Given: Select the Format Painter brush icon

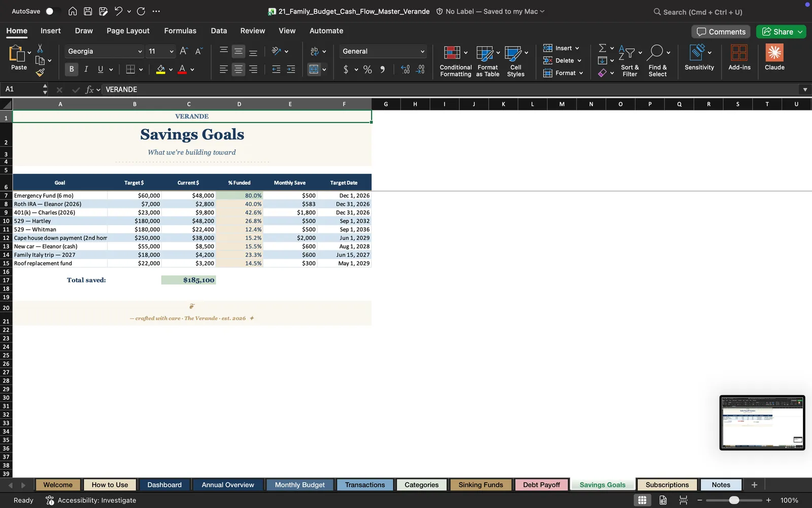Looking at the screenshot, I should [40, 73].
